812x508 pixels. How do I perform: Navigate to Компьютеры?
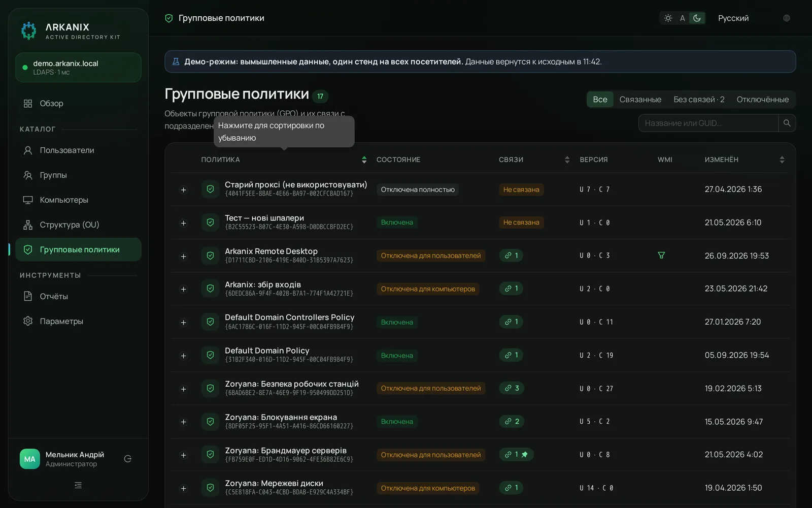[x=78, y=200]
